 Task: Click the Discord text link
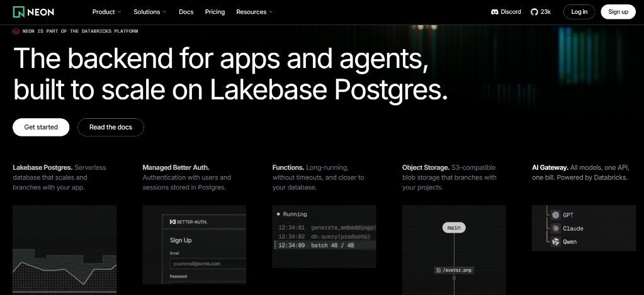(x=511, y=12)
